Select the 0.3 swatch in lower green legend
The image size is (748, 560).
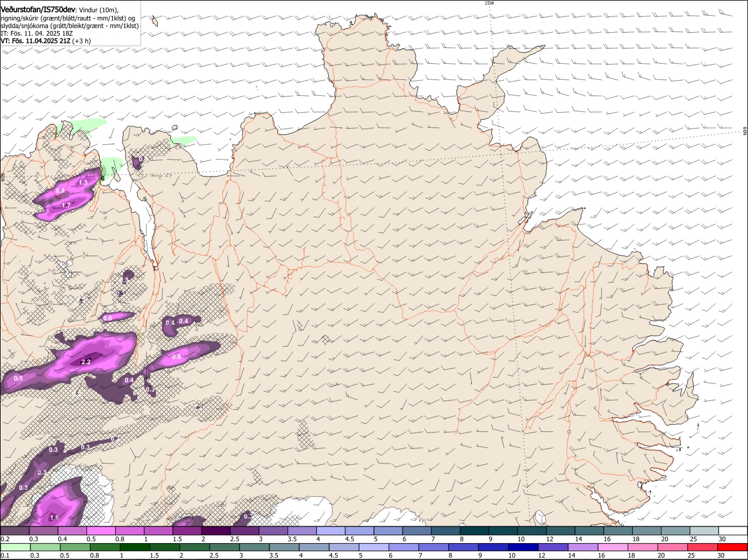[45, 548]
